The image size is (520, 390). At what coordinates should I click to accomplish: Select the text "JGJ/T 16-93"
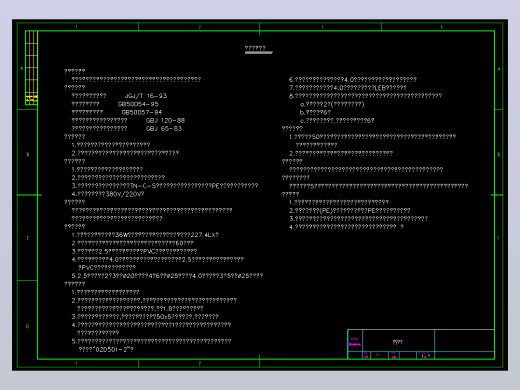point(146,96)
